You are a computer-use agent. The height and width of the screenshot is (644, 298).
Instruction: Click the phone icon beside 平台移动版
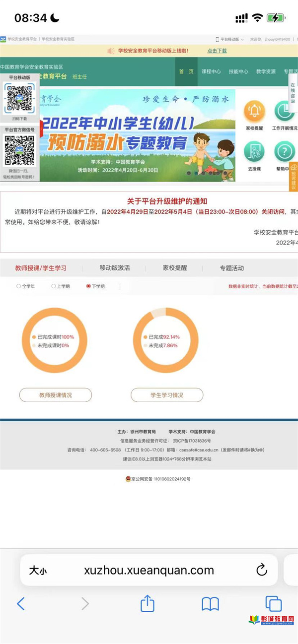[217, 39]
